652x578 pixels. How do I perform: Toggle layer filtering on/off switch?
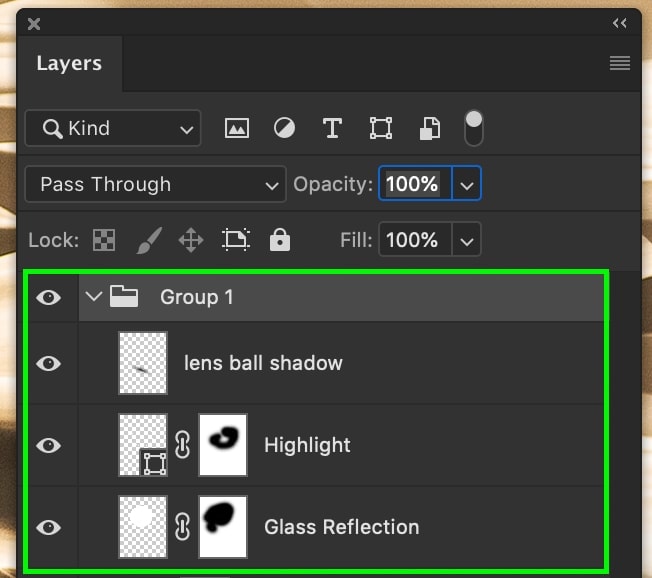(x=474, y=126)
